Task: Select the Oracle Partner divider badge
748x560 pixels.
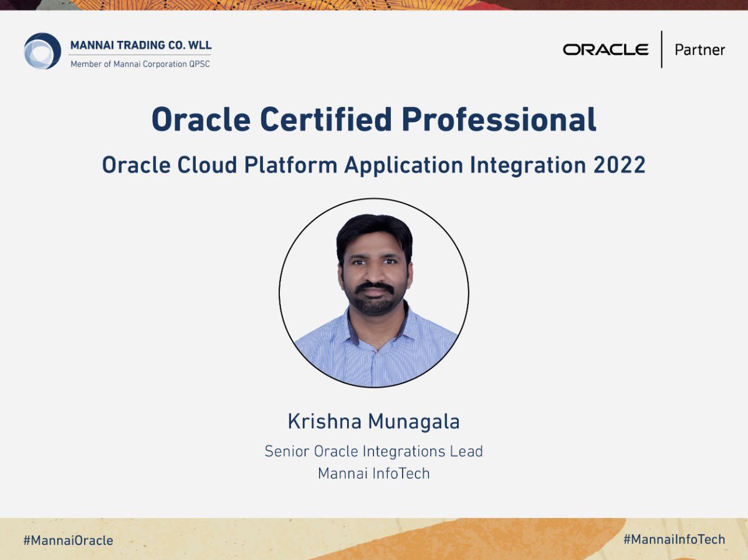Action: 662,50
